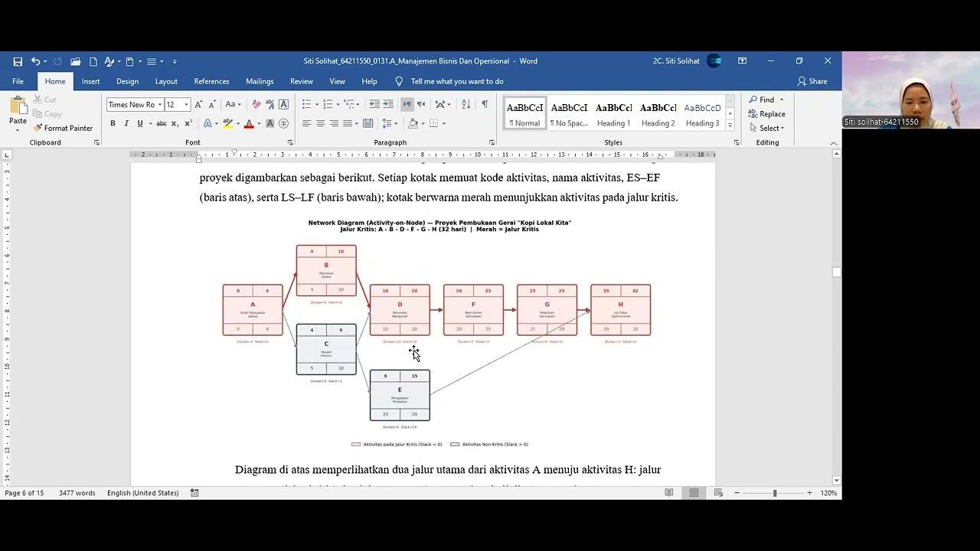Image resolution: width=980 pixels, height=551 pixels.
Task: Apply the Heading 1 style
Action: pos(613,114)
